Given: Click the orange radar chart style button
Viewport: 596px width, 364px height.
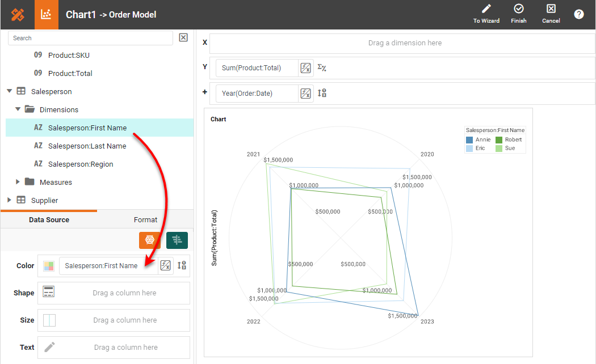Looking at the screenshot, I should click(x=150, y=240).
